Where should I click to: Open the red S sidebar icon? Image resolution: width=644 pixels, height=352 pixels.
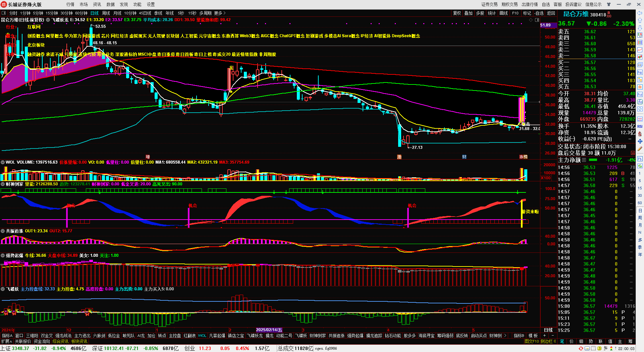click(640, 134)
